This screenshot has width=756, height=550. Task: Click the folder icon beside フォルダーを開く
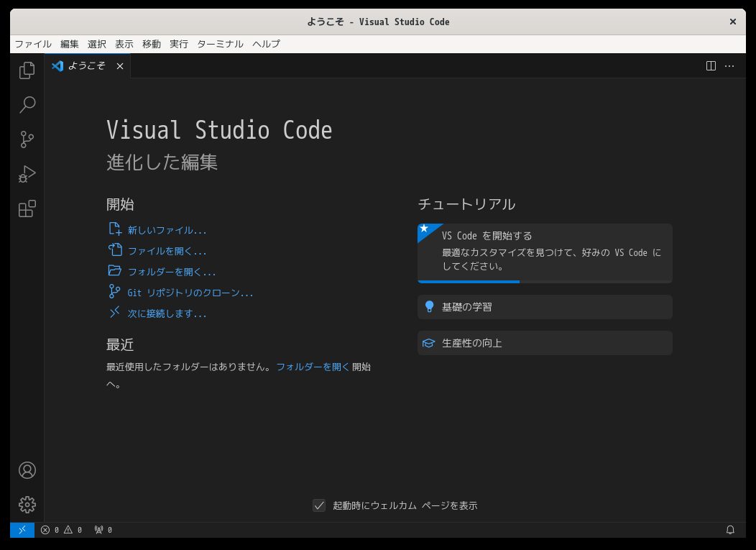[x=115, y=270]
